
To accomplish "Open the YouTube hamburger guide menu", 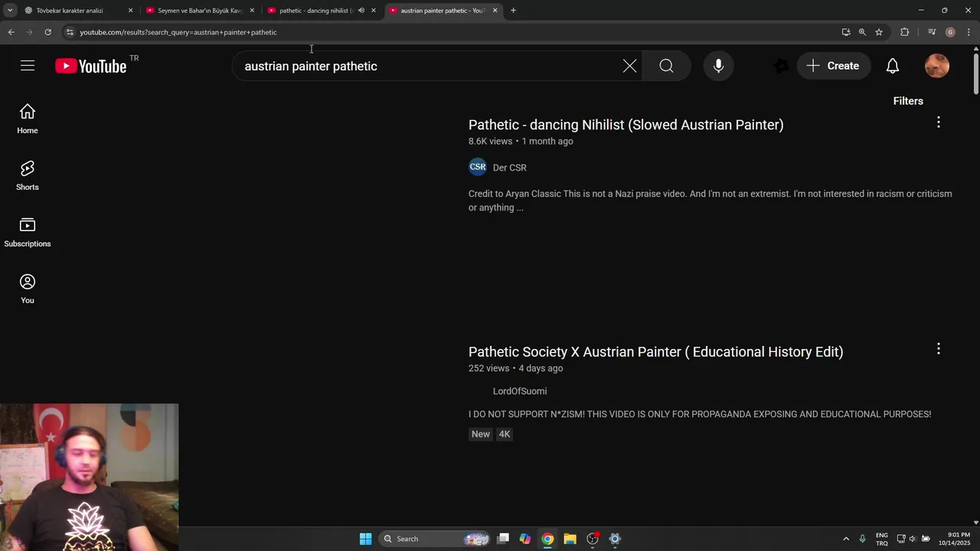I will 28,66.
